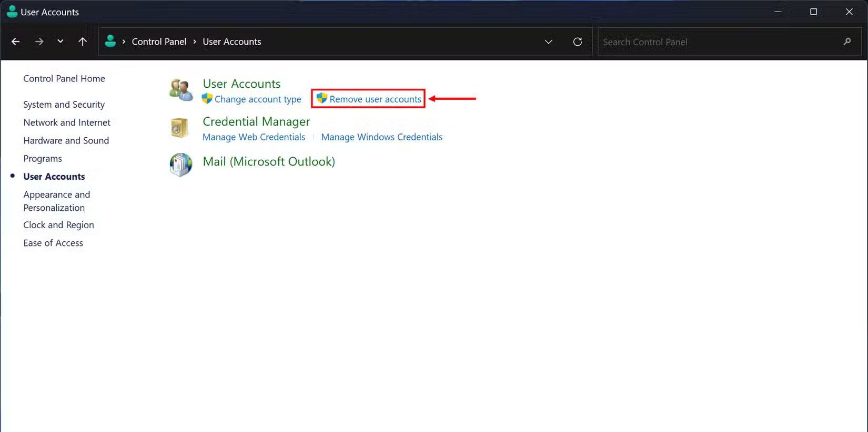868x432 pixels.
Task: Open Manage Windows Credentials
Action: tap(382, 137)
